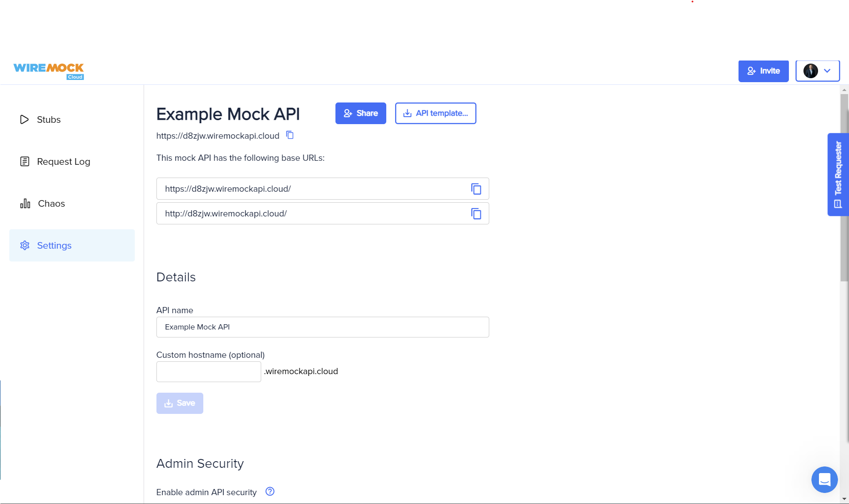Focus the API name input field
The height and width of the screenshot is (504, 849).
[x=323, y=327]
